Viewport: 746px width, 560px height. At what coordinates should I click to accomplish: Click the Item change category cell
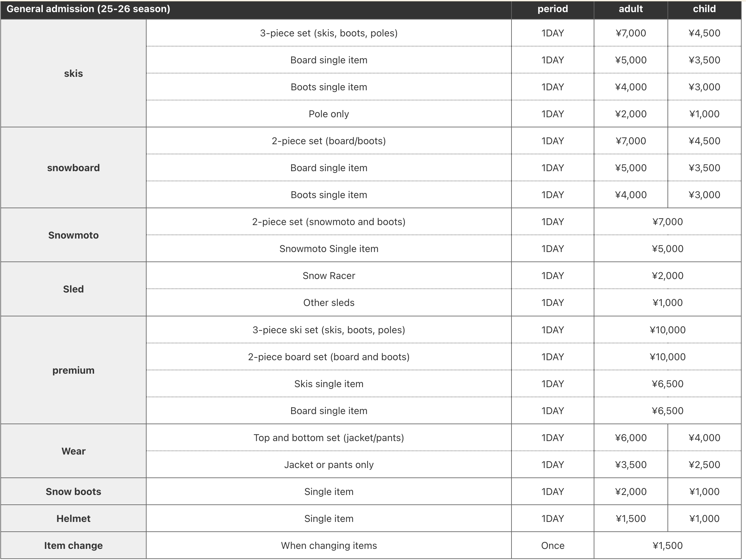pyautogui.click(x=73, y=546)
